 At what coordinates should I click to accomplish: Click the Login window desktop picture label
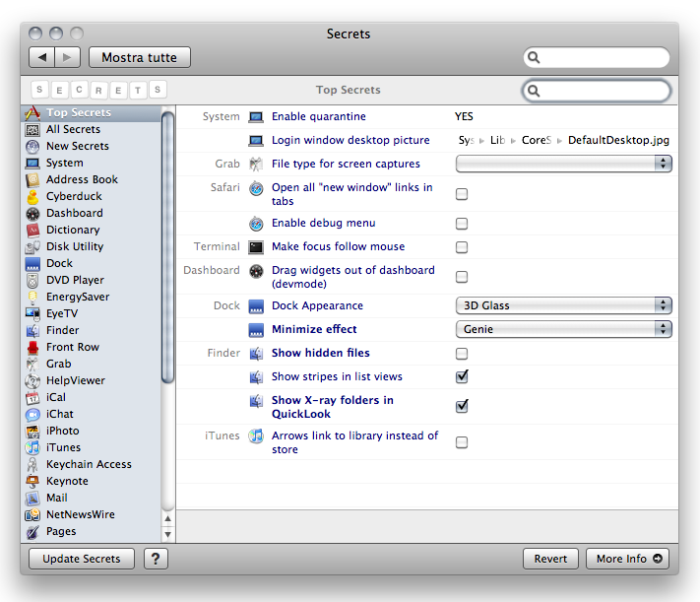click(x=350, y=140)
